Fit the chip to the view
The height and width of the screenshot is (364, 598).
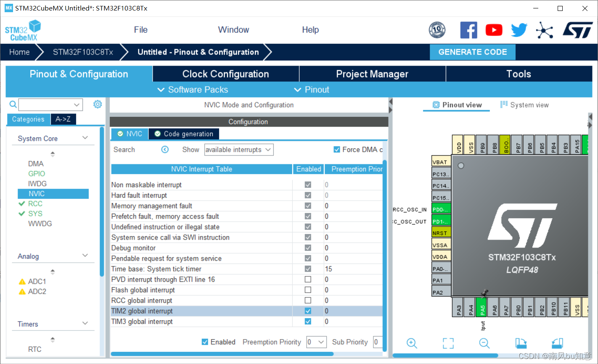coord(448,343)
